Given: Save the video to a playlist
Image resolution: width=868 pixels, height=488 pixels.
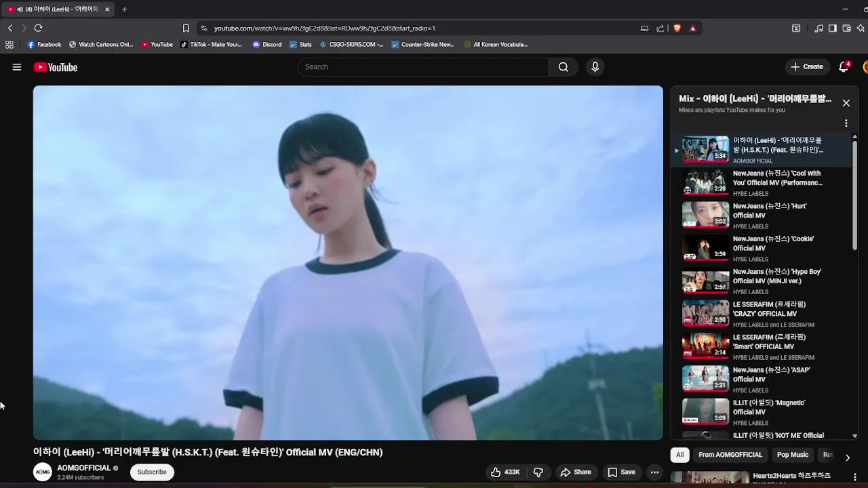Looking at the screenshot, I should coord(621,472).
